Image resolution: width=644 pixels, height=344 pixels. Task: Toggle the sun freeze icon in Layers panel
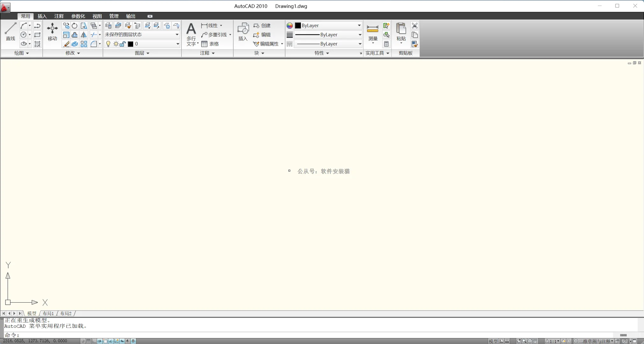tap(115, 44)
